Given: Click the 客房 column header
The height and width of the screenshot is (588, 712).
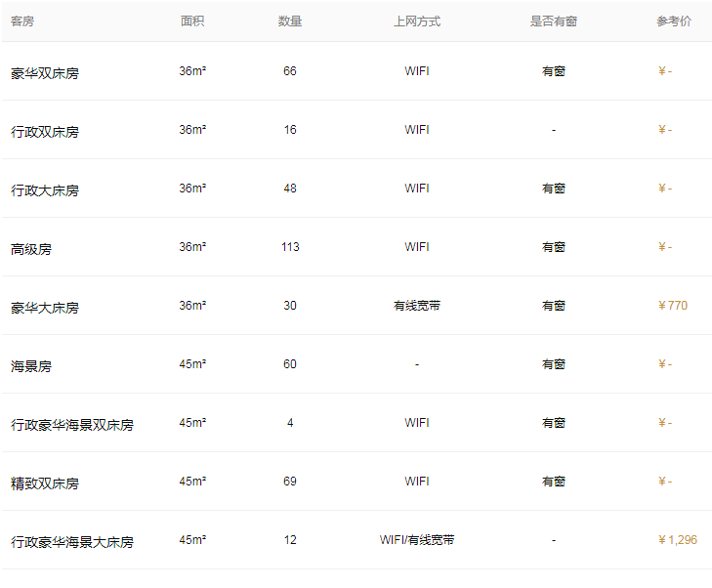Looking at the screenshot, I should (x=22, y=21).
